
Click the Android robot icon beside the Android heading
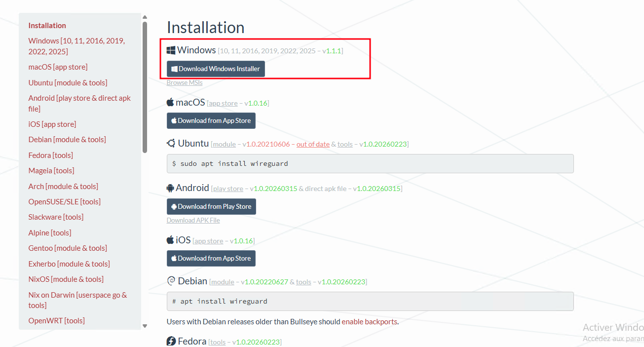(x=171, y=188)
